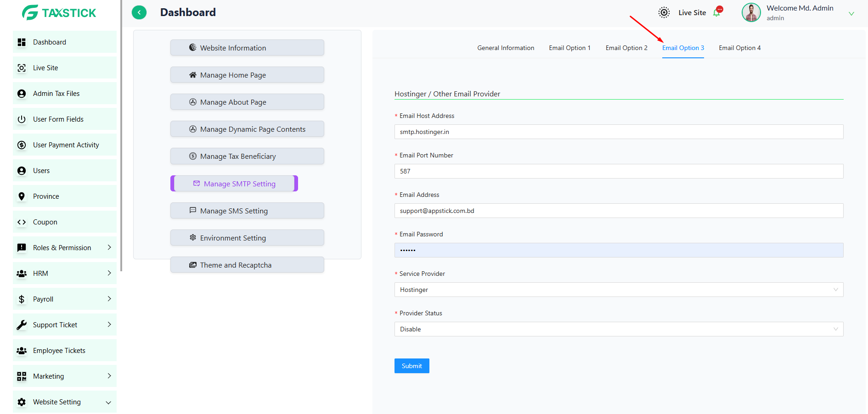Click the Province location pin icon
868x414 pixels.
pos(22,196)
